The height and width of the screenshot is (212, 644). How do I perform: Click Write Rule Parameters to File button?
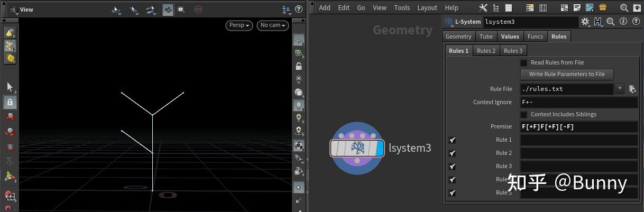tap(566, 74)
